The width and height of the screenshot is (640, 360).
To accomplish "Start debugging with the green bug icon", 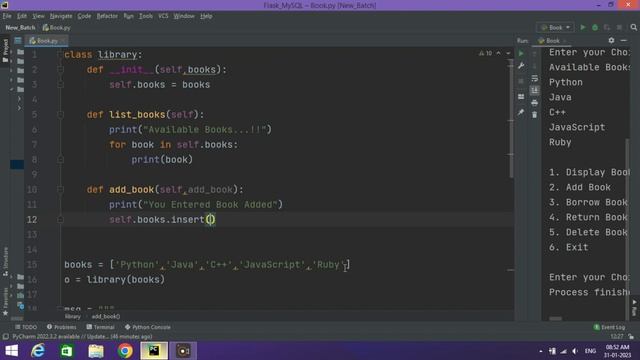I will pos(595,27).
